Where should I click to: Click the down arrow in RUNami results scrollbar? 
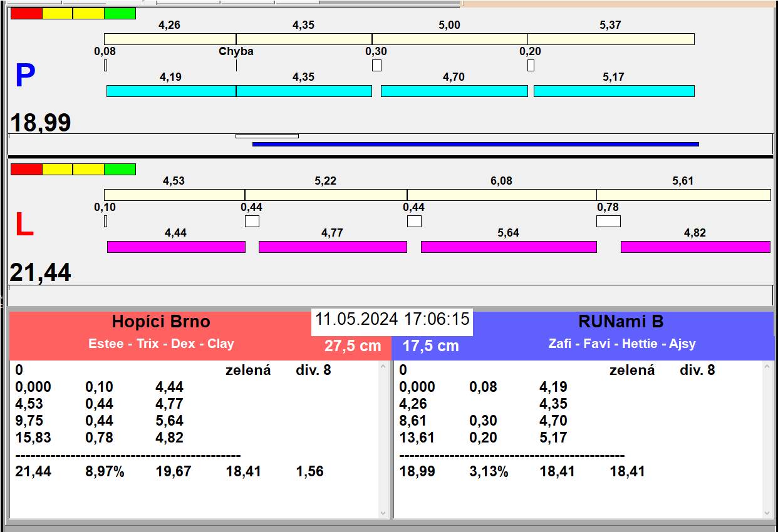pyautogui.click(x=767, y=513)
